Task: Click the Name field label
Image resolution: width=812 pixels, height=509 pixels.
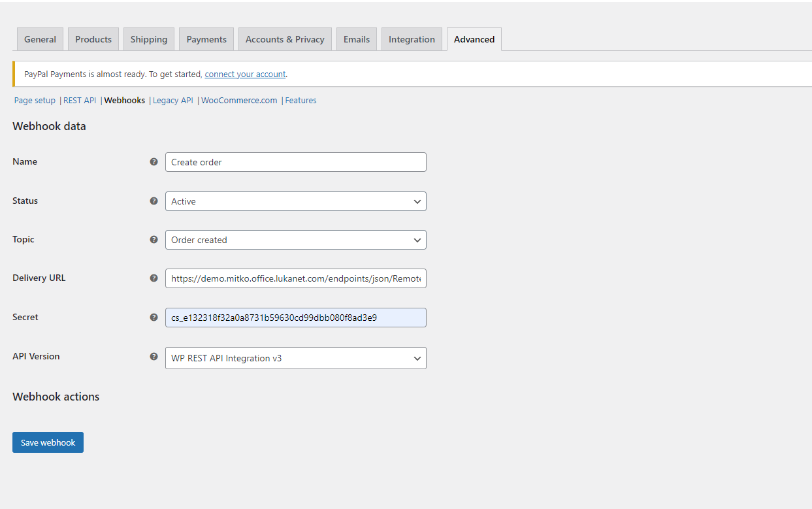Action: point(25,161)
